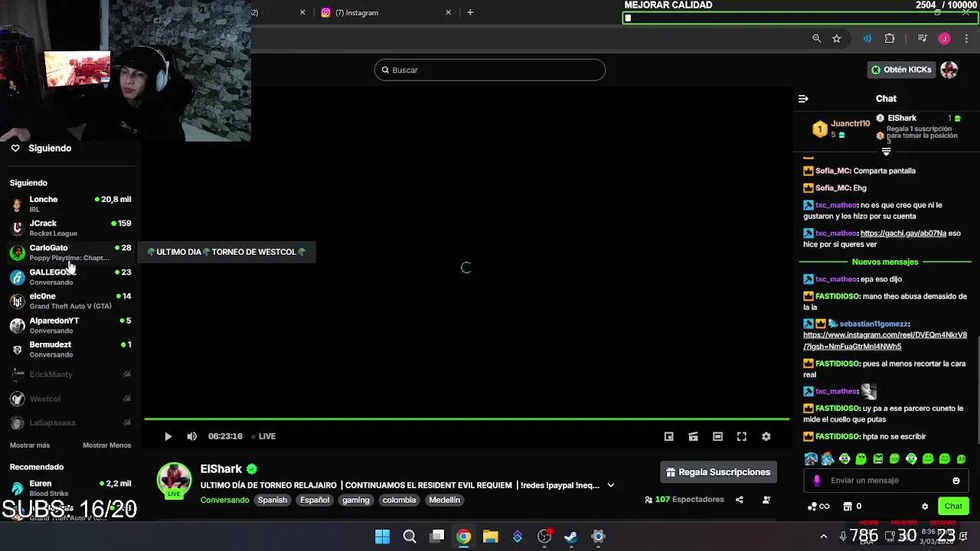980x551 pixels.
Task: Click Regala Suscripciones button
Action: 718,472
